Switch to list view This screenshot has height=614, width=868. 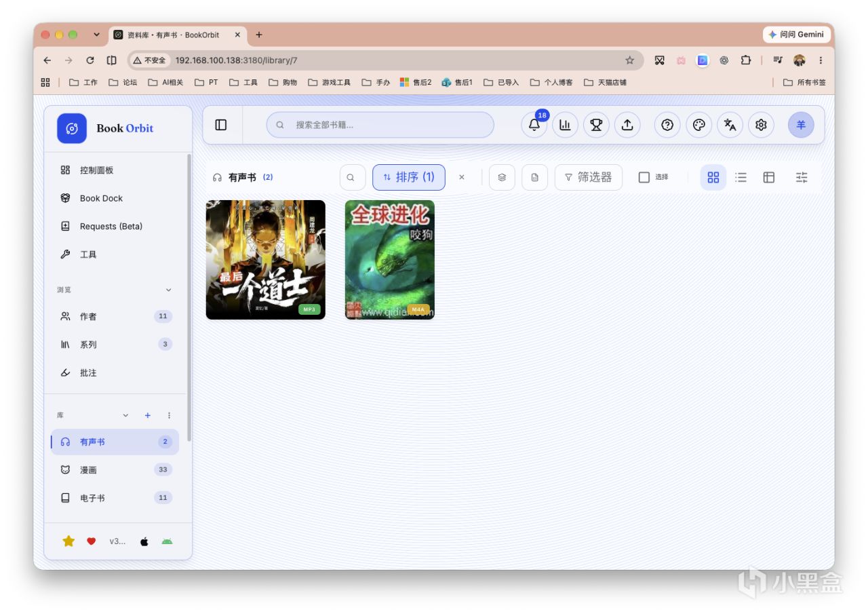pos(741,177)
